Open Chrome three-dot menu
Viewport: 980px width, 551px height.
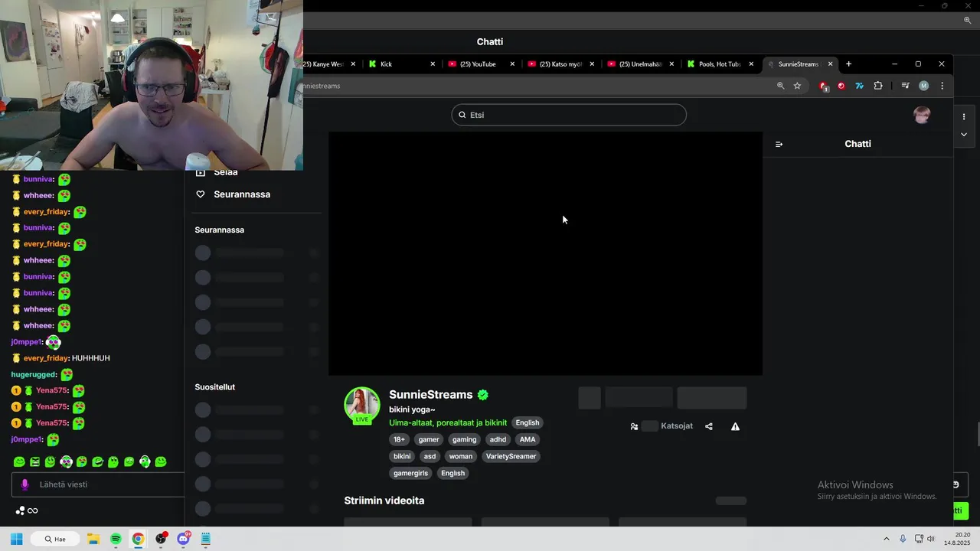[x=942, y=86]
